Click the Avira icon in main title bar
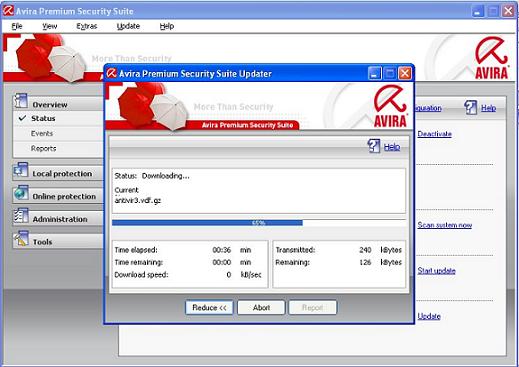 pyautogui.click(x=8, y=11)
